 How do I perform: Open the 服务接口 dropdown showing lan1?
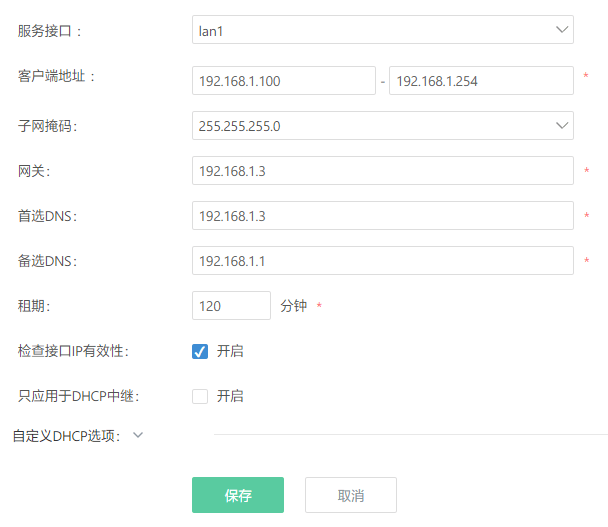click(x=370, y=30)
